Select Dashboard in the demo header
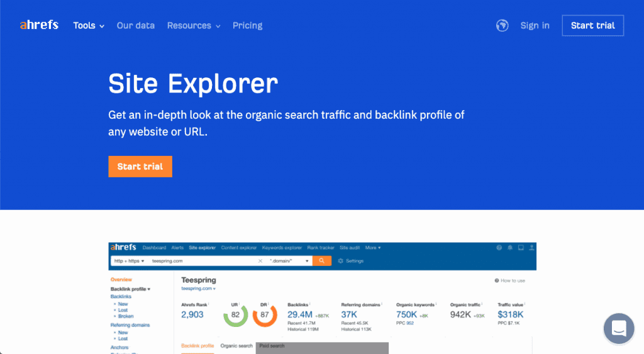 155,248
